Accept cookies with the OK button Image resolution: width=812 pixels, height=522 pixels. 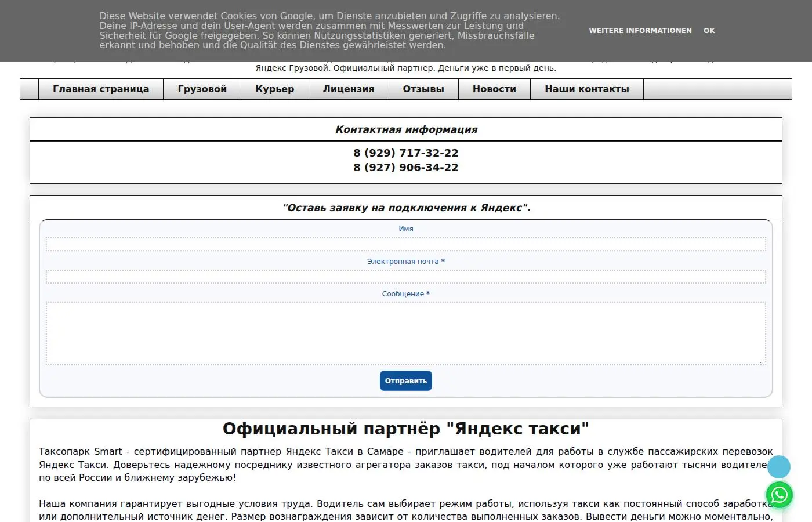coord(709,31)
